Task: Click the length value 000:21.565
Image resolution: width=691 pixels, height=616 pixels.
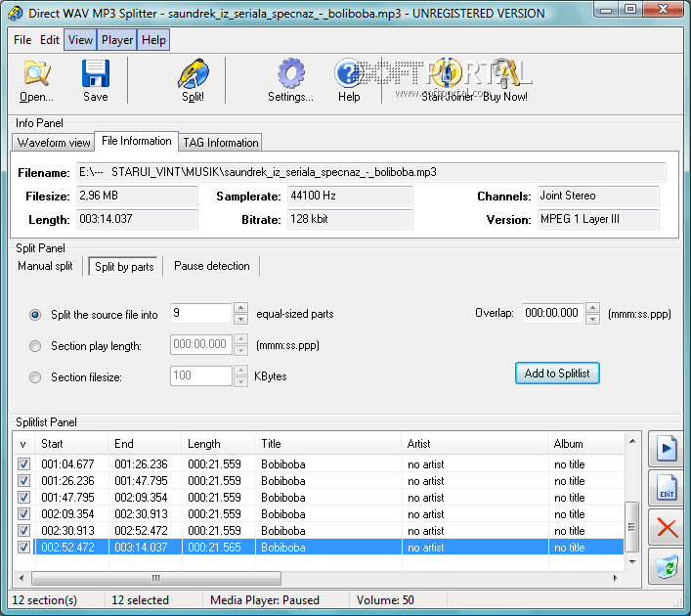Action: 214,548
